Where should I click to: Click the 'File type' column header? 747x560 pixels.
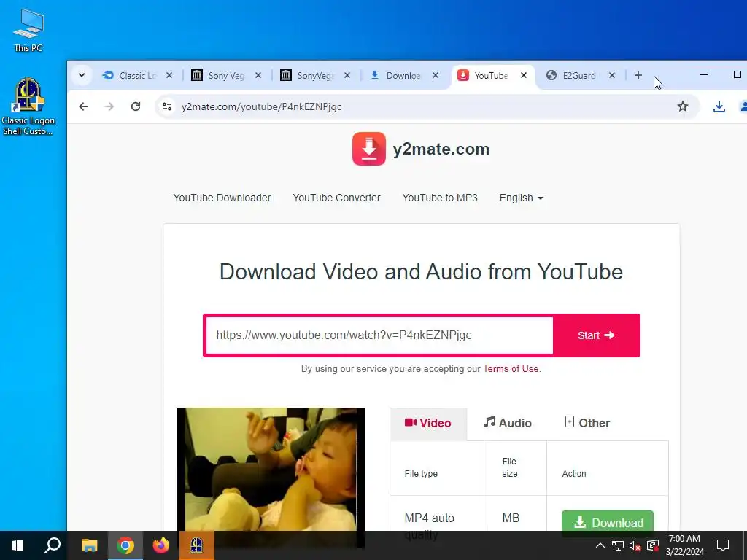[421, 474]
